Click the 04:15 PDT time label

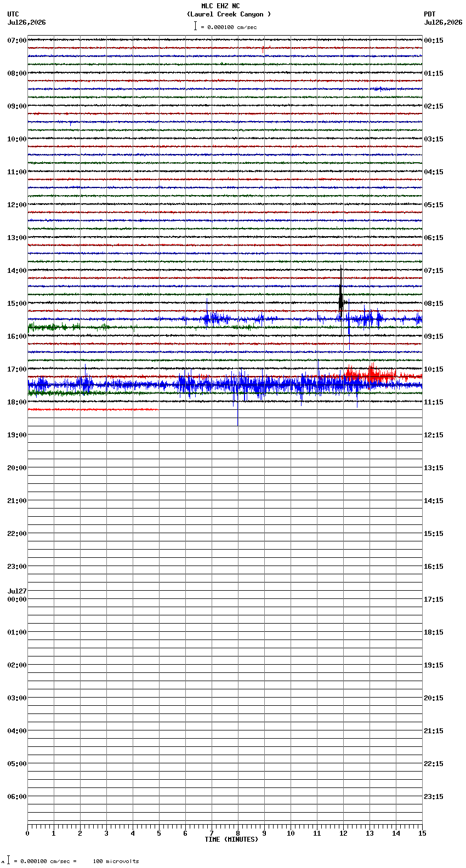434,172
